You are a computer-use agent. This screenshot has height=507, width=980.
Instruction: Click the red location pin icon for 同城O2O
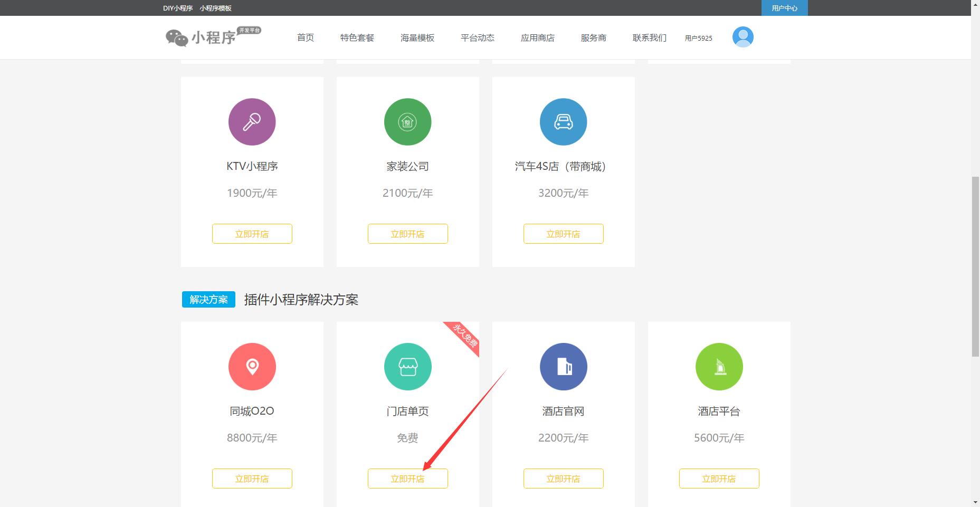(x=252, y=367)
